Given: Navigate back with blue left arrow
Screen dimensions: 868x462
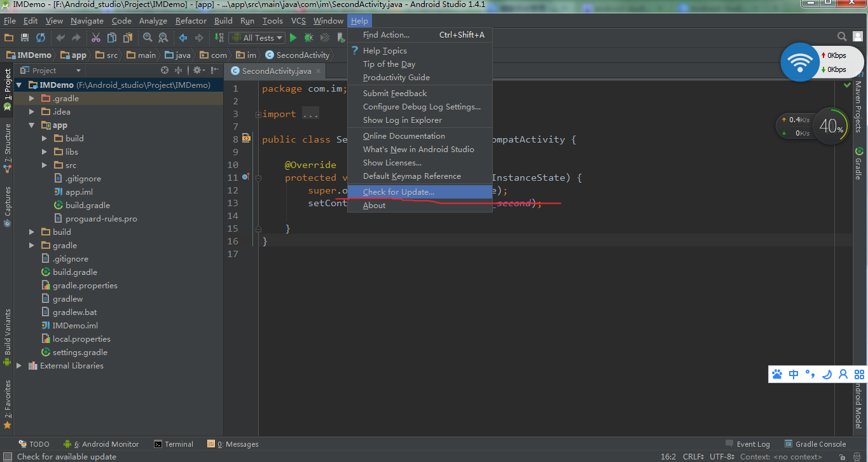Looking at the screenshot, I should pyautogui.click(x=183, y=38).
